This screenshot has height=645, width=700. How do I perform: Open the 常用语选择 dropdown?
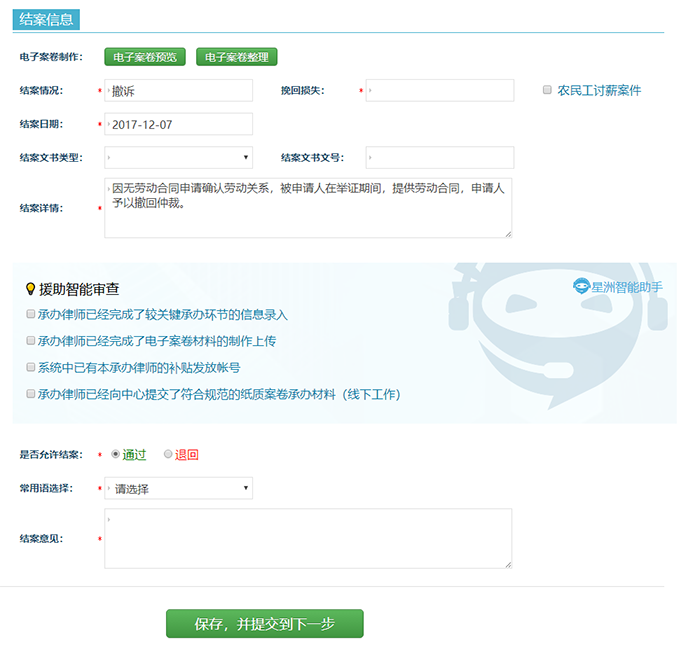[179, 488]
